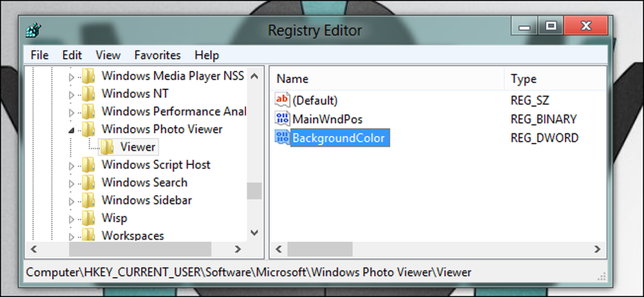Collapse the Windows Photo Viewer key
This screenshot has width=644, height=297.
point(71,131)
